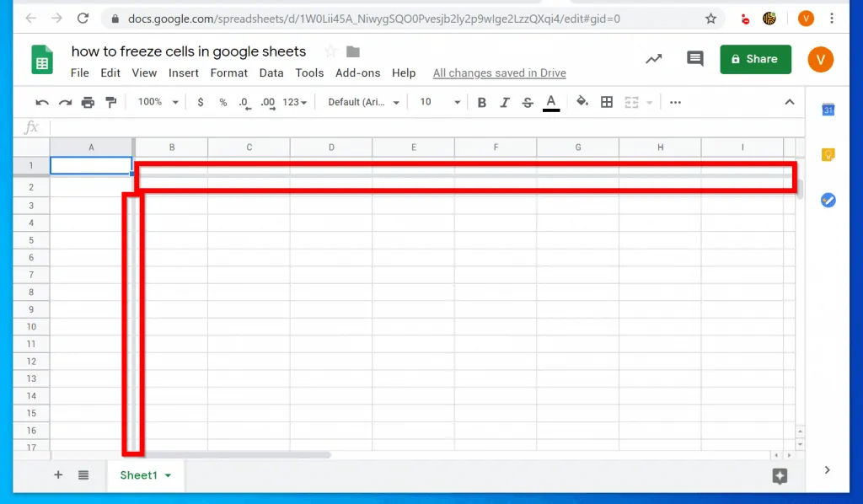The height and width of the screenshot is (504, 863).
Task: Toggle strikethrough formatting
Action: point(528,102)
